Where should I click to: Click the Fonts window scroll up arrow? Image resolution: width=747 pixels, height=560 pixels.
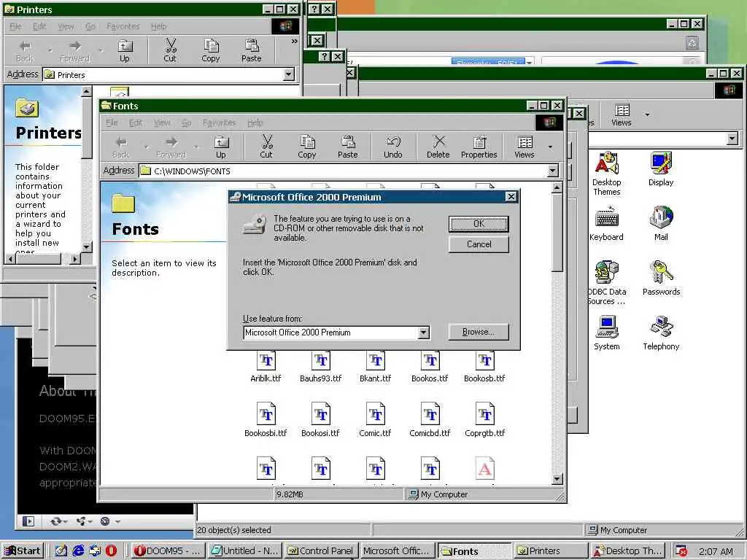(x=557, y=188)
